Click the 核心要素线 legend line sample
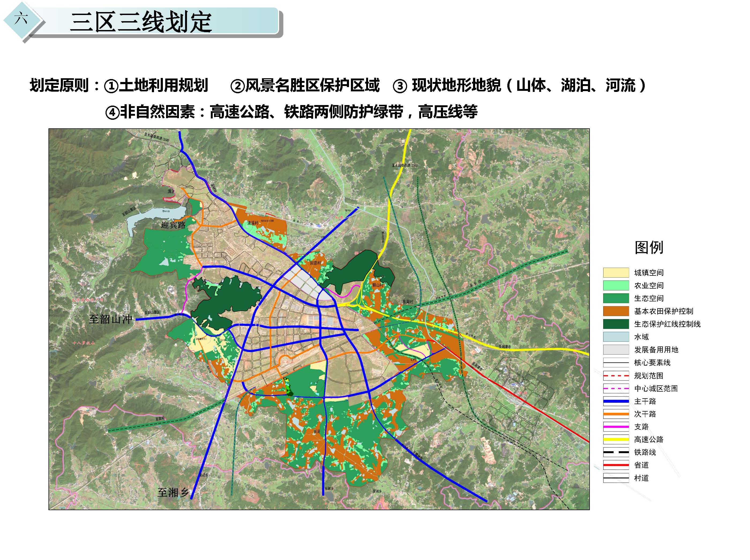The height and width of the screenshot is (560, 750). [616, 362]
